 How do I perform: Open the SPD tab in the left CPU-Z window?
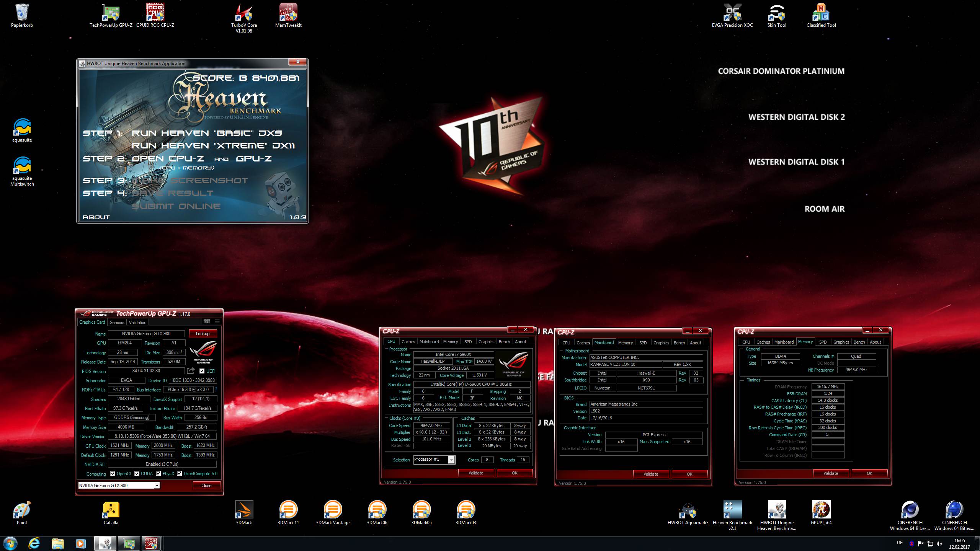tap(468, 342)
